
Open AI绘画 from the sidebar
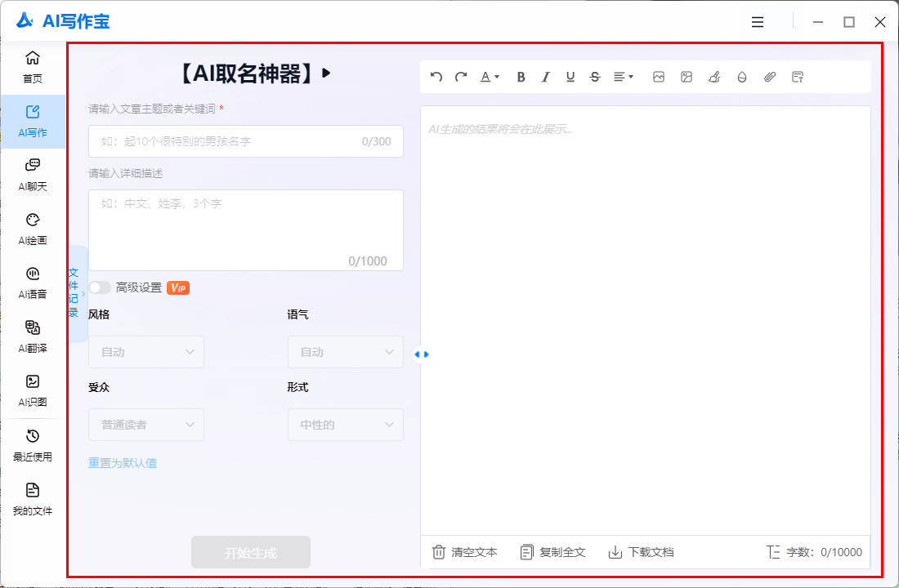33,228
